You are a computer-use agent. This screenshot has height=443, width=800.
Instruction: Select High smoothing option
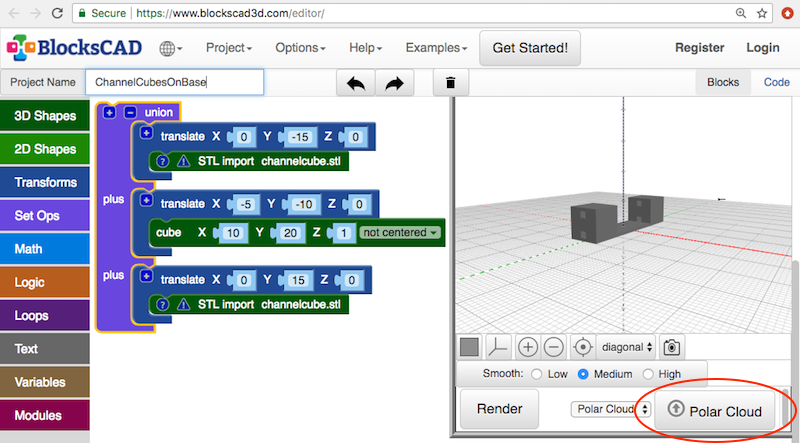pyautogui.click(x=648, y=374)
